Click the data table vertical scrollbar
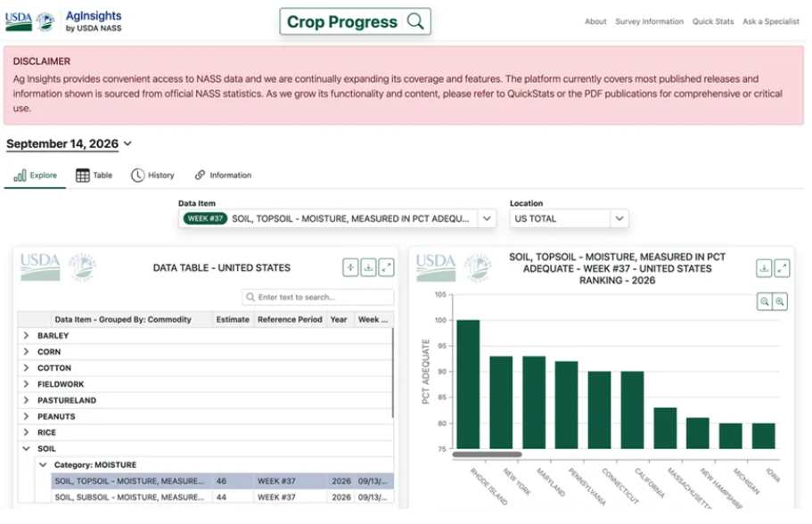Screen dimensions: 812x524 [x=392, y=373]
